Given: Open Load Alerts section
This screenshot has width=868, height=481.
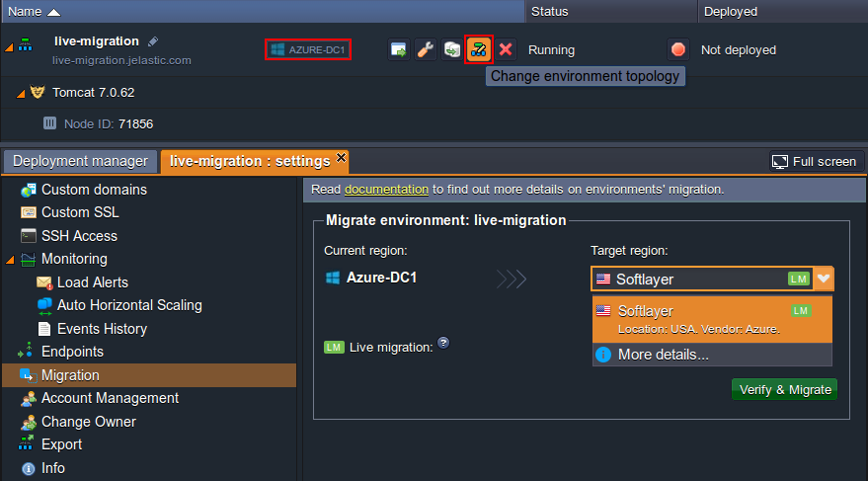Looking at the screenshot, I should pos(93,282).
